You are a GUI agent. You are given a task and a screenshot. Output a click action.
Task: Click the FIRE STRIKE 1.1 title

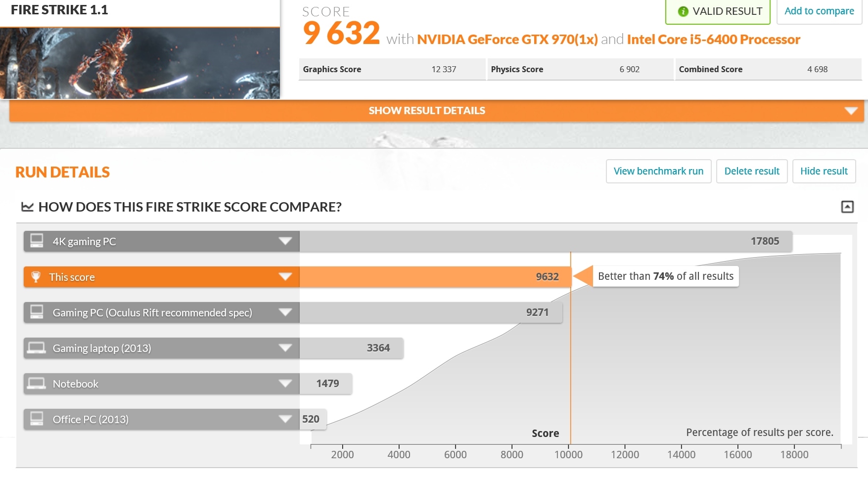tap(59, 10)
